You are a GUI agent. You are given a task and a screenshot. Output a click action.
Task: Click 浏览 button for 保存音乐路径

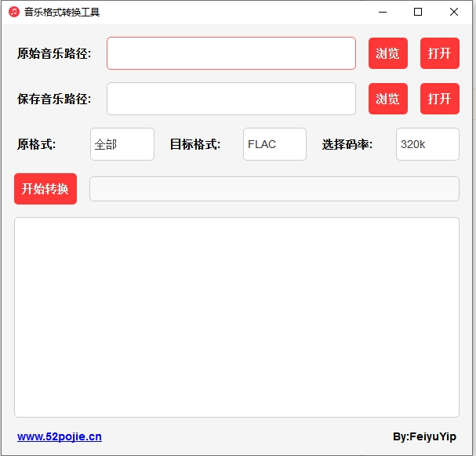pyautogui.click(x=388, y=99)
